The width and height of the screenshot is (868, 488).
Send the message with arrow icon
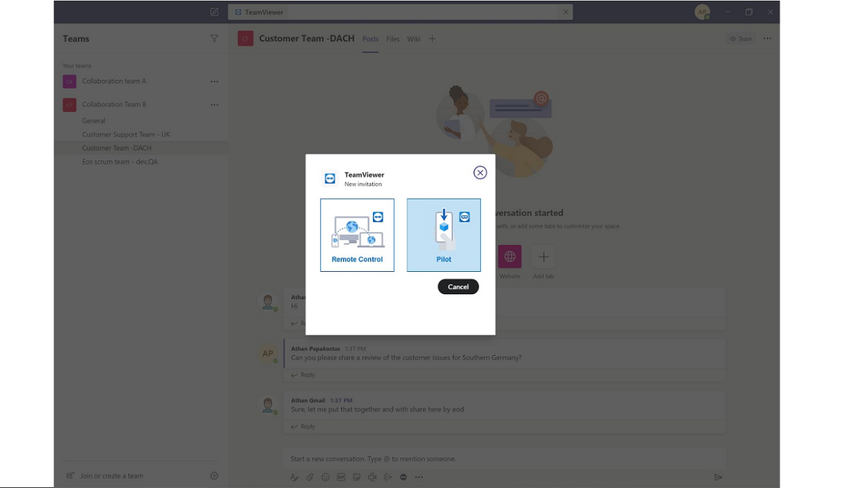click(x=718, y=477)
